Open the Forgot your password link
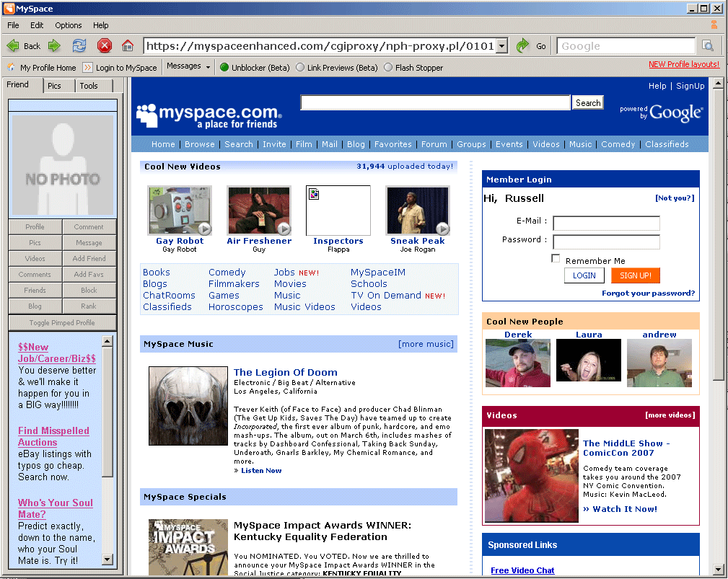Image resolution: width=728 pixels, height=579 pixels. (648, 293)
